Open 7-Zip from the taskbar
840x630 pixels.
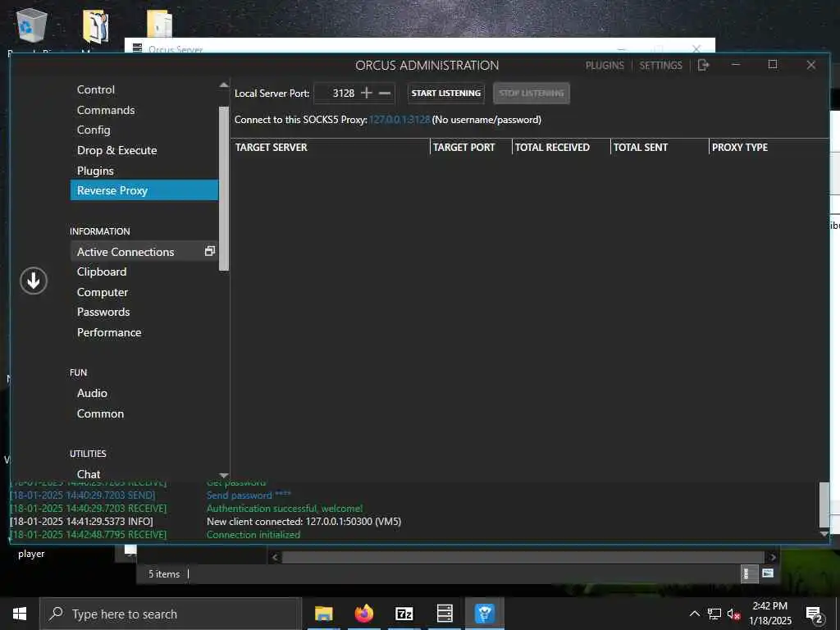click(x=404, y=614)
